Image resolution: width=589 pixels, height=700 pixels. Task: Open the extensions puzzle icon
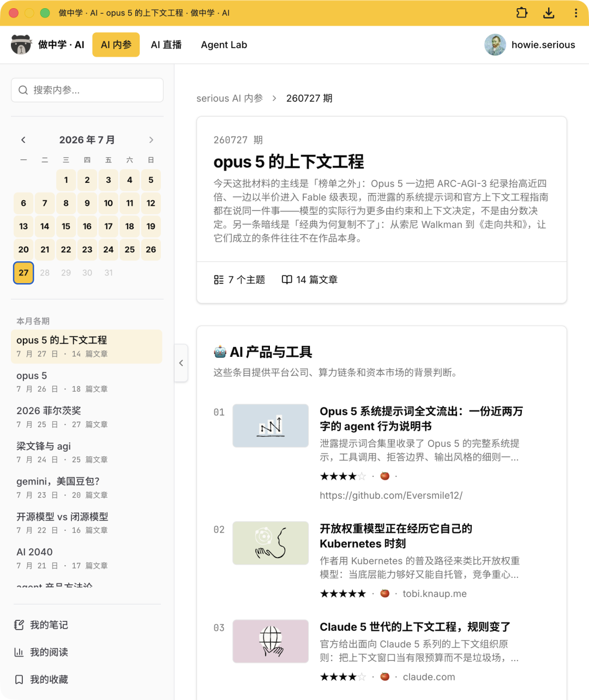522,13
